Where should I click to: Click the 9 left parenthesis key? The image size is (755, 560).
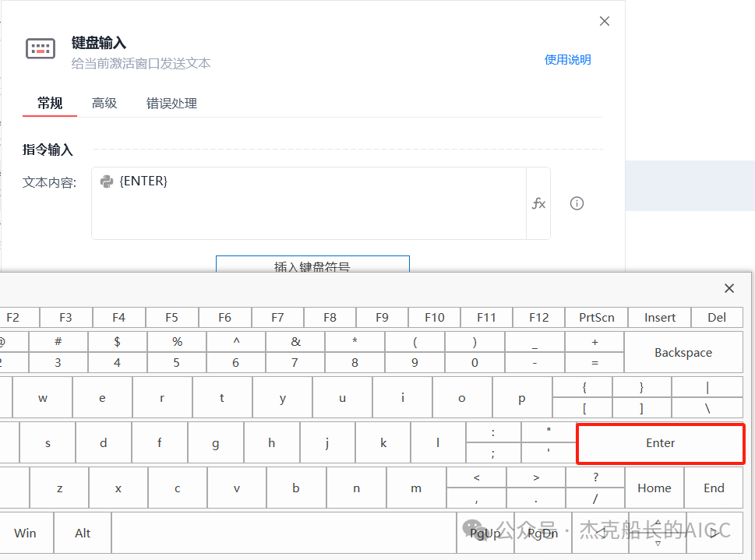(x=415, y=353)
